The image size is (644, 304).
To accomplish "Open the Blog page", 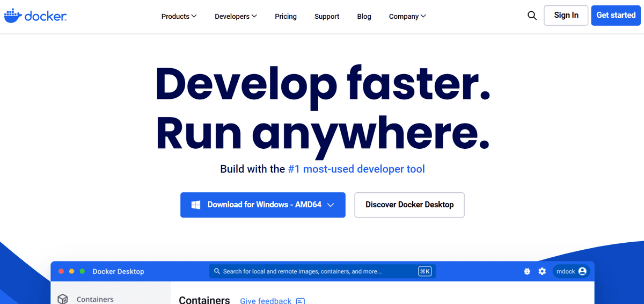I will pyautogui.click(x=364, y=16).
